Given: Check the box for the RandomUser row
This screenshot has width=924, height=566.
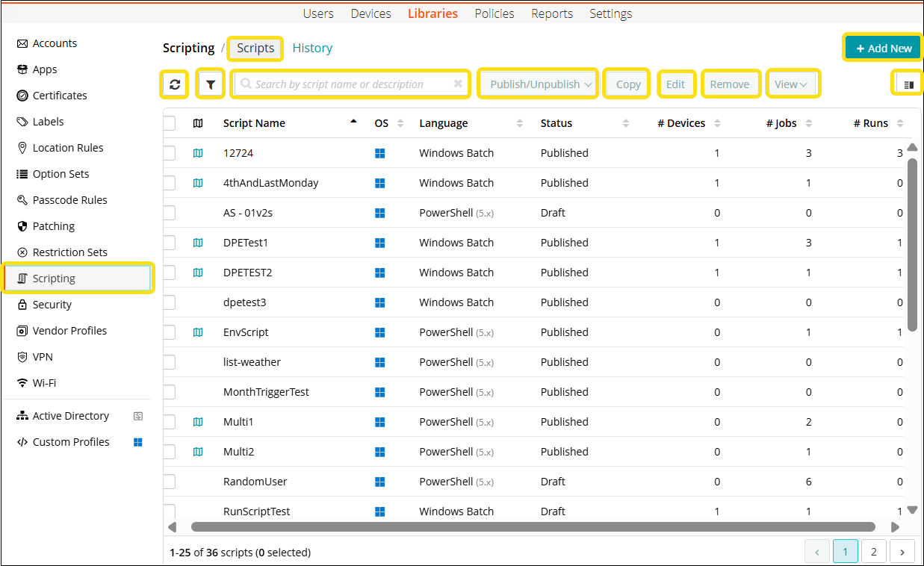Looking at the screenshot, I should pos(170,482).
